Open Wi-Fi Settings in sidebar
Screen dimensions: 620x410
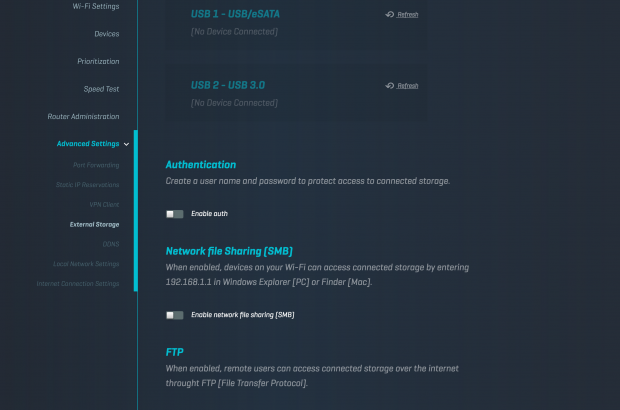96,6
